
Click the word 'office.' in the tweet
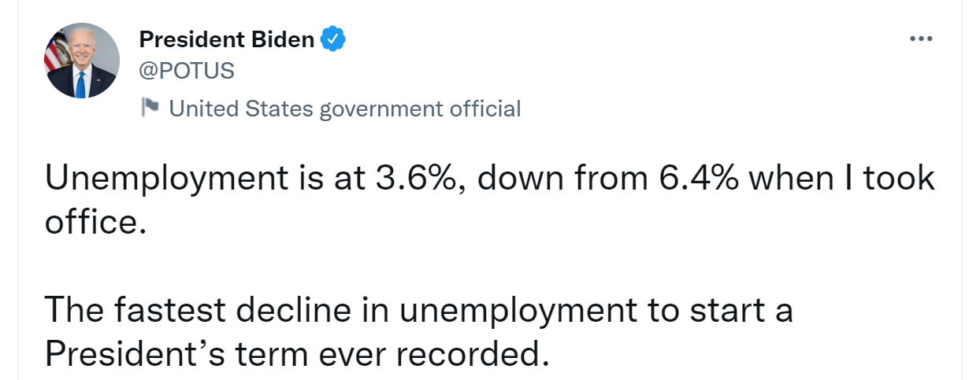click(x=95, y=223)
